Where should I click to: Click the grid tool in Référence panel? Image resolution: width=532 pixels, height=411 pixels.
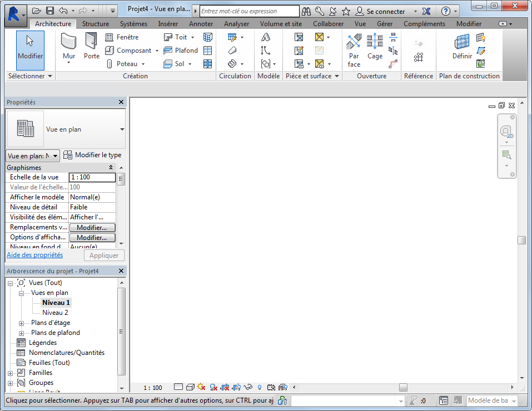tap(419, 57)
